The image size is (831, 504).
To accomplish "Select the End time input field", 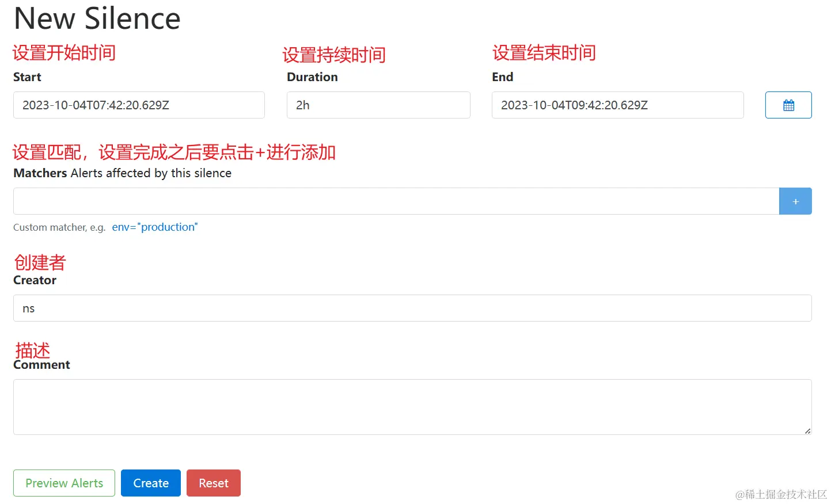I will click(617, 105).
